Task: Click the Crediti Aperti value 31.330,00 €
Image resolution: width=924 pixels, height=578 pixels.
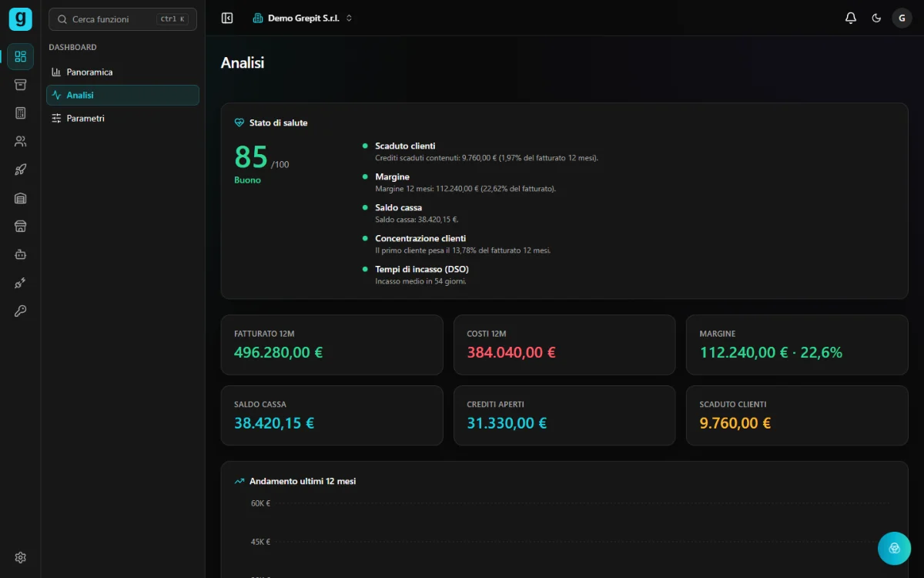Action: pyautogui.click(x=507, y=423)
